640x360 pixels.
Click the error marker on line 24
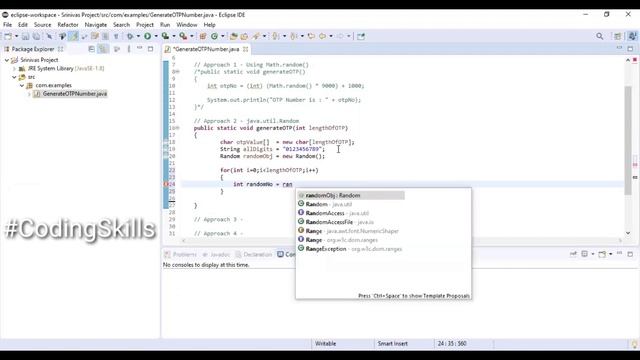click(x=166, y=184)
